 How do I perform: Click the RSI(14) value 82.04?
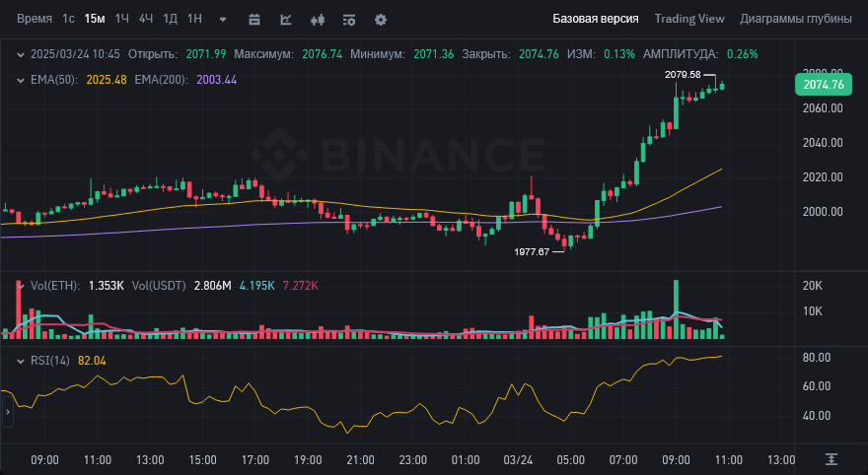click(x=92, y=361)
